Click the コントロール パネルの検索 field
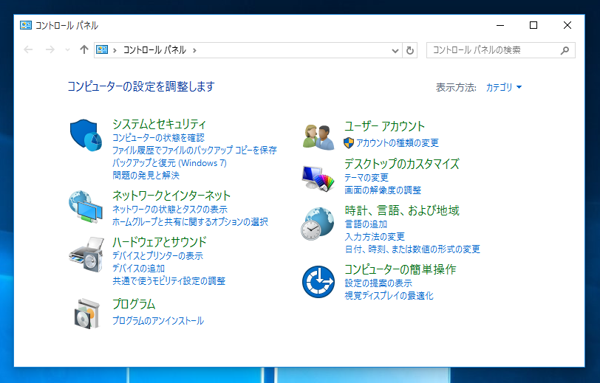Viewport: 600px width, 383px height. click(x=501, y=50)
